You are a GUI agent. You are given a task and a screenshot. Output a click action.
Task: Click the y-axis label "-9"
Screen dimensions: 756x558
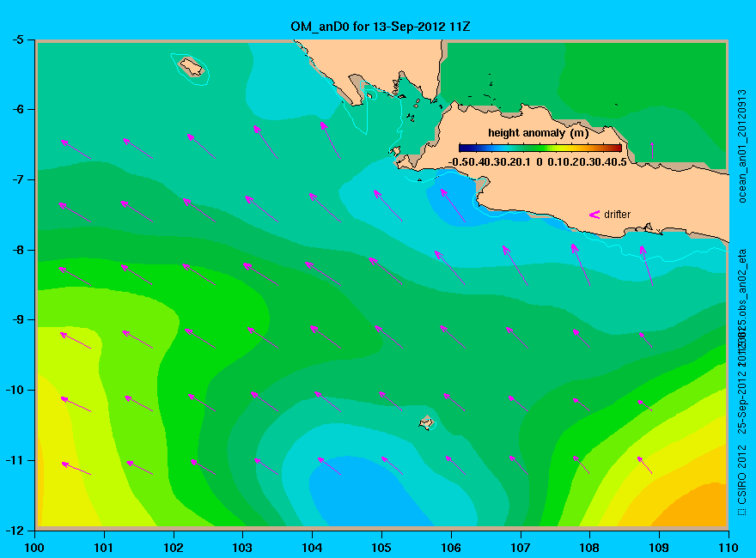point(17,319)
